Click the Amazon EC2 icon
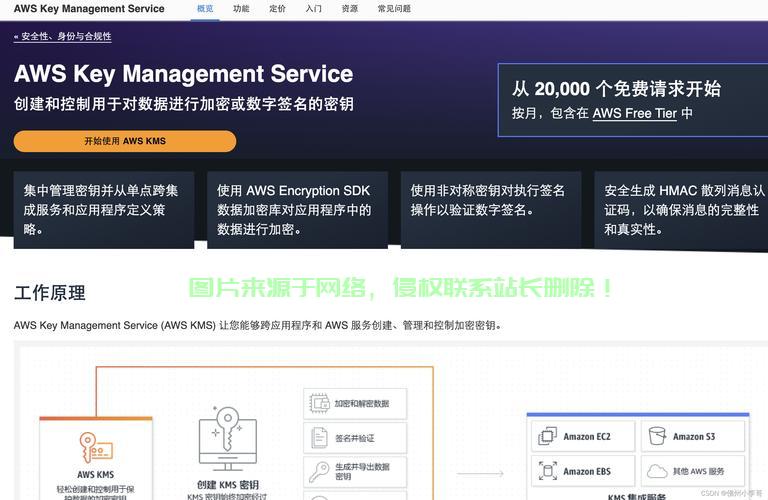Viewport: 768px width, 500px height. 547,436
